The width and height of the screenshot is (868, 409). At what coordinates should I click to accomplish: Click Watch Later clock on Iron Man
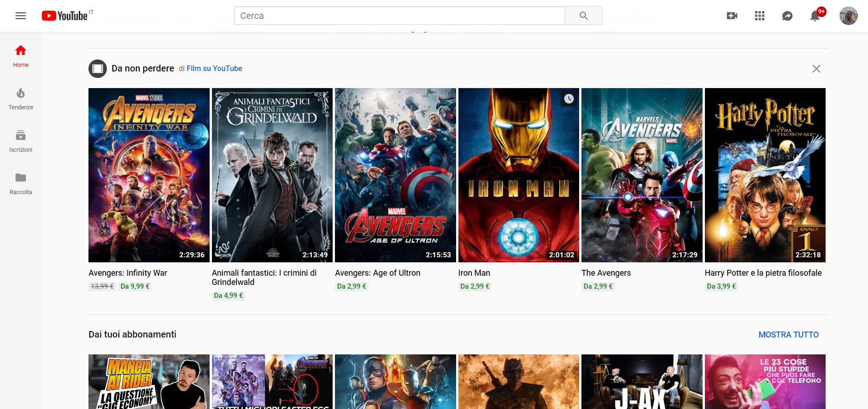(x=569, y=98)
